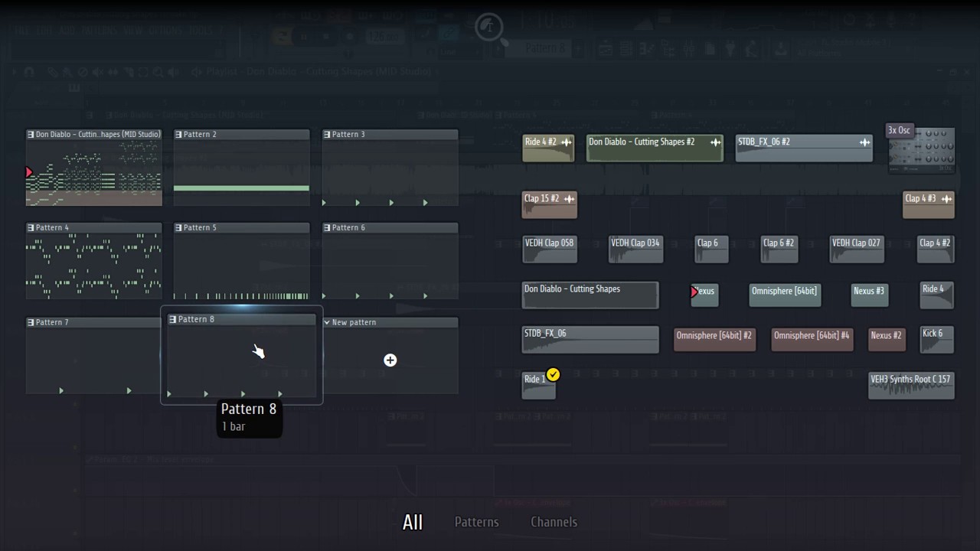980x551 pixels.
Task: Select the VEH3 Synths Root C 157 channel
Action: point(911,386)
